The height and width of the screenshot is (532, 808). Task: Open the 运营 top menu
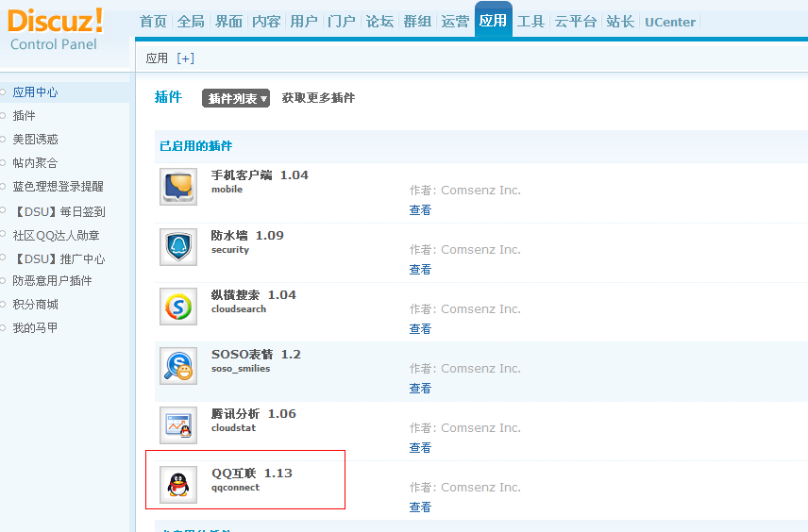click(455, 22)
